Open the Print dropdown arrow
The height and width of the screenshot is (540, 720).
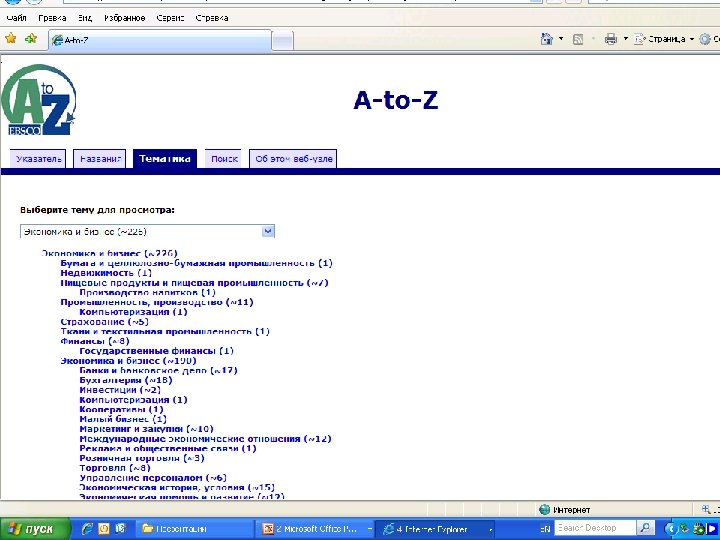[625, 39]
